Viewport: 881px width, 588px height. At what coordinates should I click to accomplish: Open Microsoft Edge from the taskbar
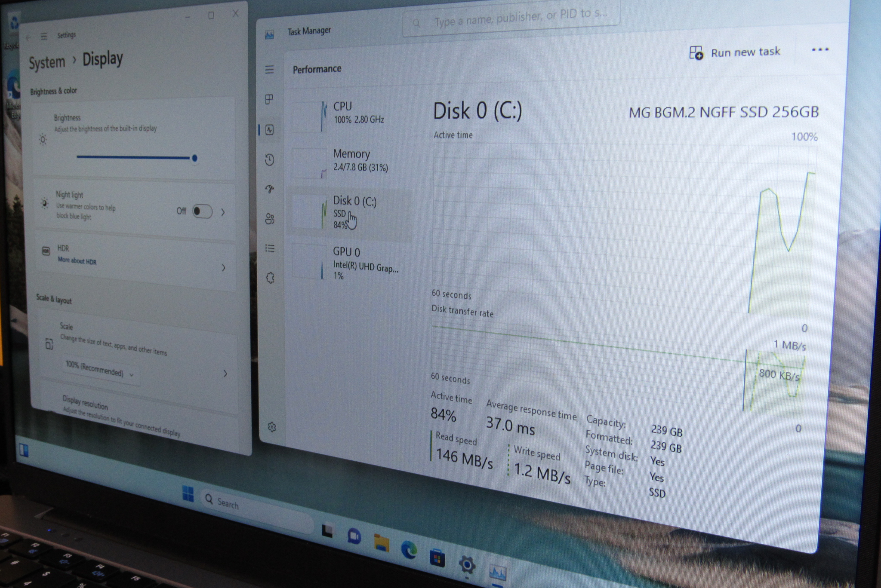pos(409,550)
